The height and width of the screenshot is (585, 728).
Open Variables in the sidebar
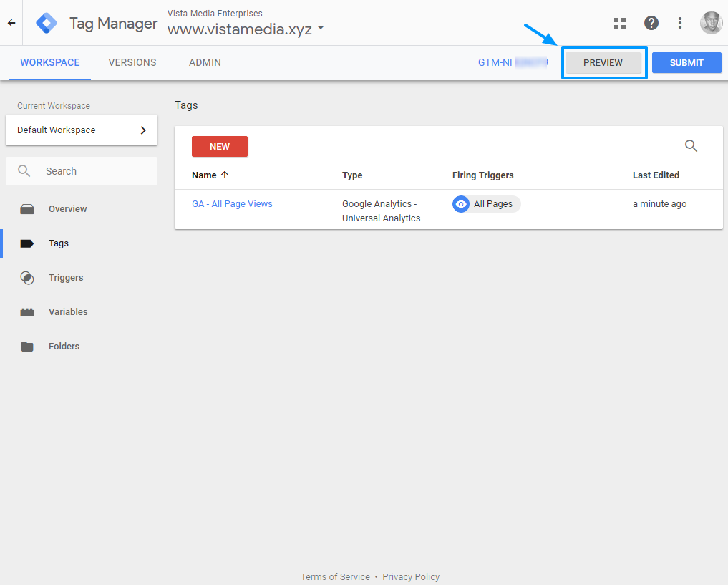click(67, 312)
